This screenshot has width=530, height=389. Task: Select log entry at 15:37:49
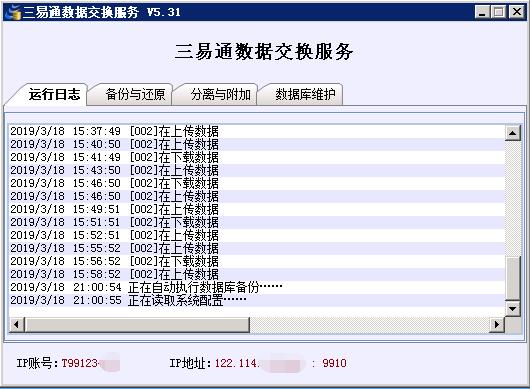click(257, 131)
